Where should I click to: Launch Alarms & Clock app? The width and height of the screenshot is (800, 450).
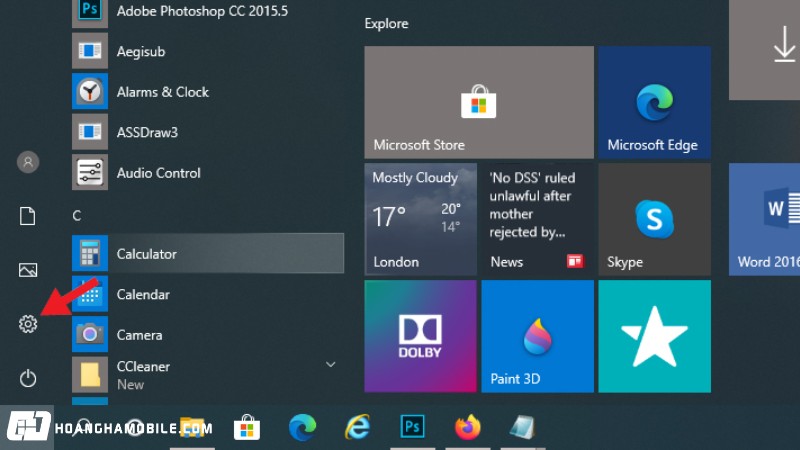[x=162, y=92]
